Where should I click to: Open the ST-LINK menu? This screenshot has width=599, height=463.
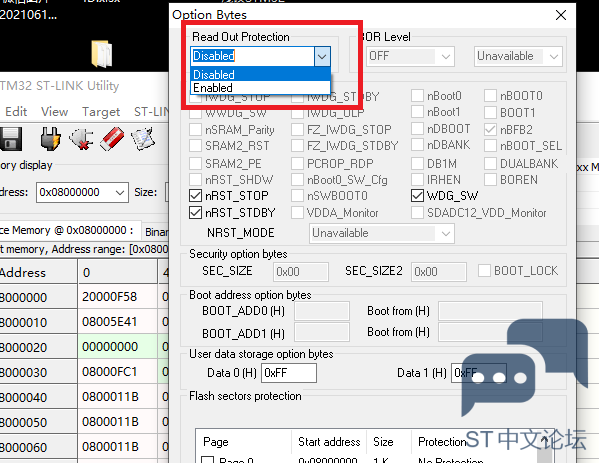coord(151,112)
